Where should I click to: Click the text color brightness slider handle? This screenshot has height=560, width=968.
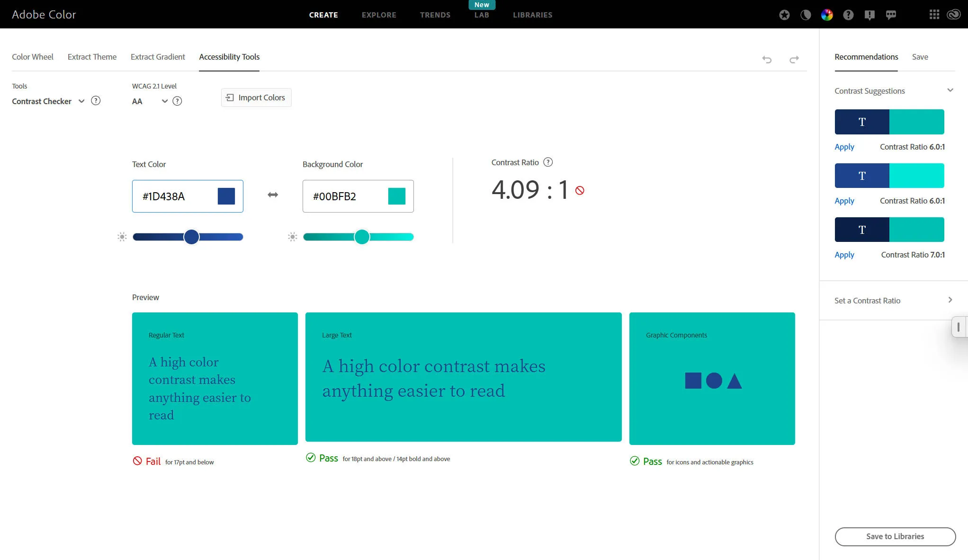coord(191,237)
